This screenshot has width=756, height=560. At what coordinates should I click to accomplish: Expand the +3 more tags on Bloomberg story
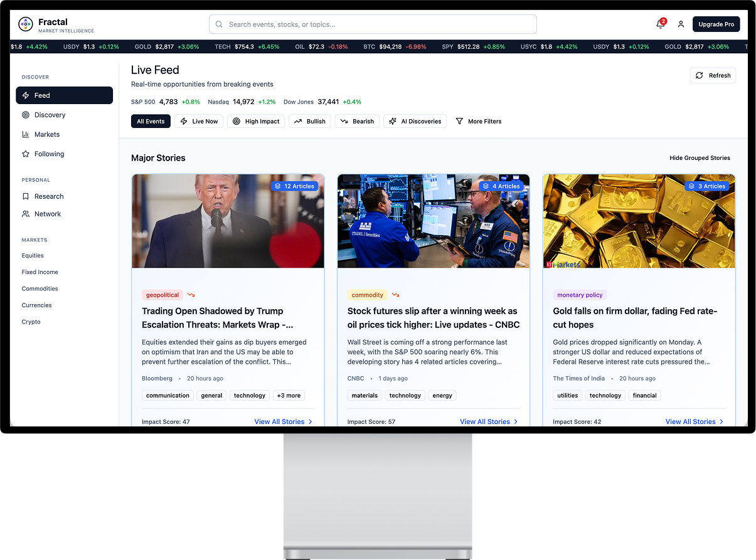point(289,395)
